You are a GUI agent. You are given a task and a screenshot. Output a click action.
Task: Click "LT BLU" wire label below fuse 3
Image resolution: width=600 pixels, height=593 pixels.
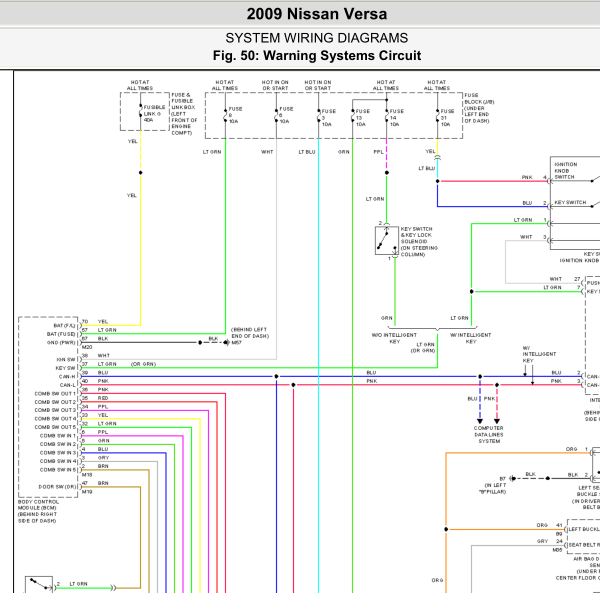click(x=307, y=152)
